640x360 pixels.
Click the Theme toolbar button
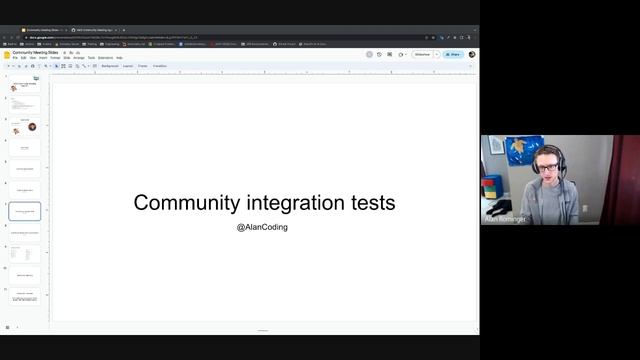(142, 66)
